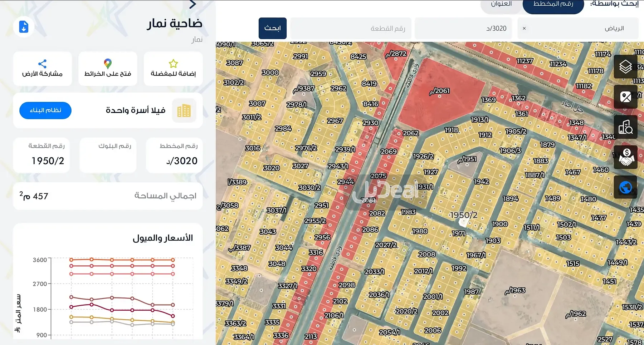Click the رقم القطعة input field
Viewport: 644px width, 345px height.
(x=351, y=28)
